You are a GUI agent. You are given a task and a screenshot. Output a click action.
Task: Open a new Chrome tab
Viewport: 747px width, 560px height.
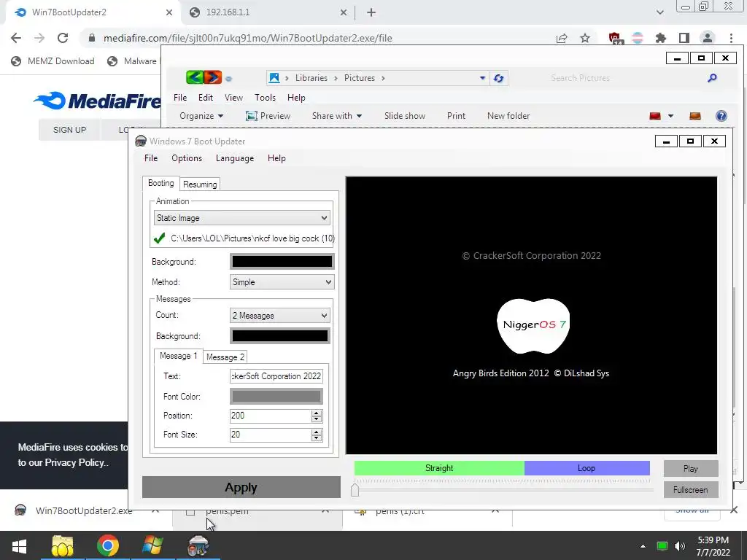pyautogui.click(x=371, y=12)
